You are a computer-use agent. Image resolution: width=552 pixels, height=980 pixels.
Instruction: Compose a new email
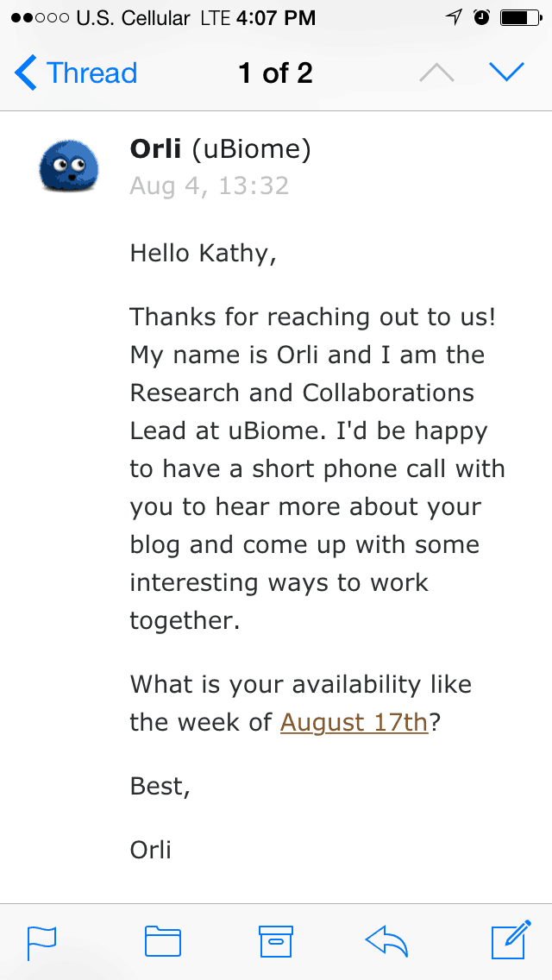click(x=511, y=939)
